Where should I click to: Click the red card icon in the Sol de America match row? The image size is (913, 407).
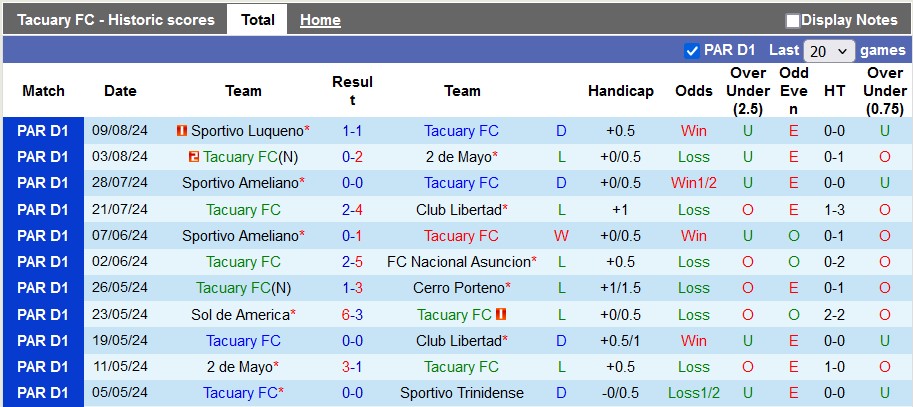pos(502,314)
